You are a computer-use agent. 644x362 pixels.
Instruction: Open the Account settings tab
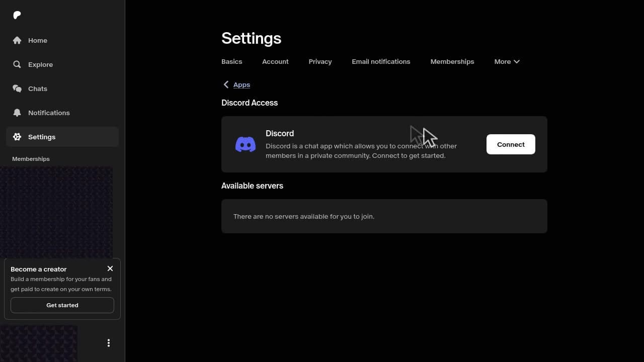click(x=275, y=61)
